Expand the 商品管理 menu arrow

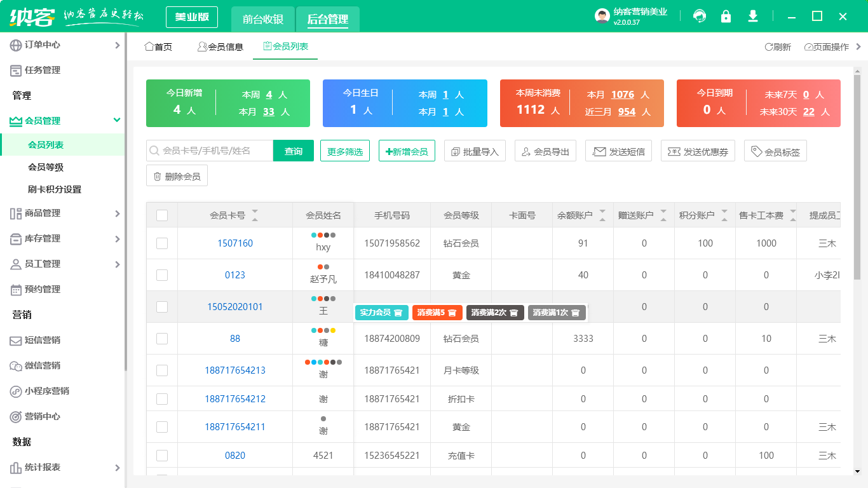point(117,213)
